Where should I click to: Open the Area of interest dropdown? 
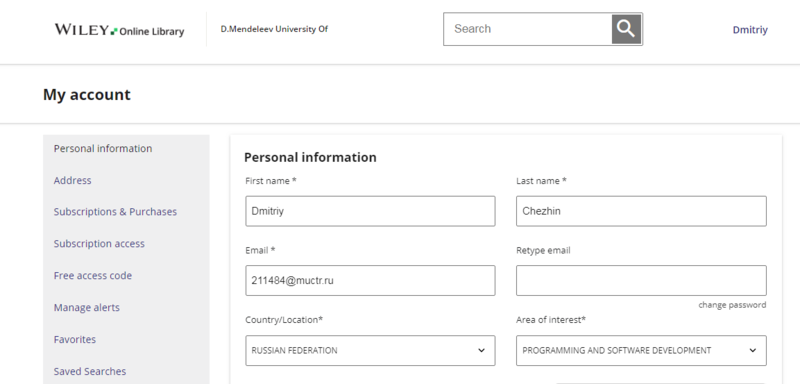[x=641, y=350]
